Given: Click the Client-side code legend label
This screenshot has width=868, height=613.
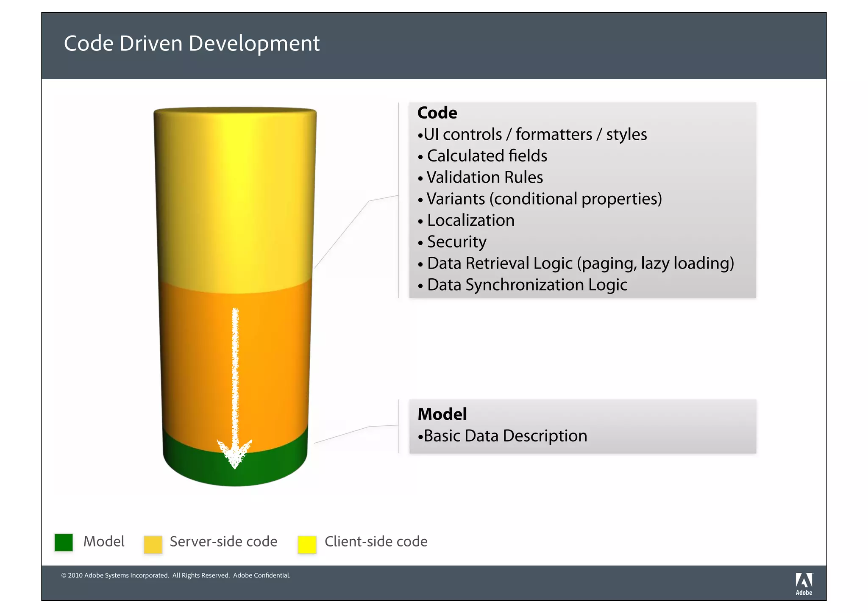Looking at the screenshot, I should [376, 541].
